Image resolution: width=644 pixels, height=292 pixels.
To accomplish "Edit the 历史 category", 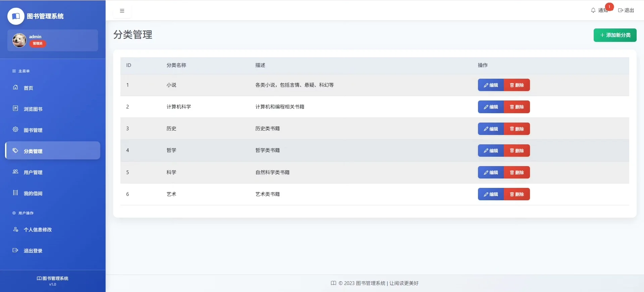I will tap(491, 129).
